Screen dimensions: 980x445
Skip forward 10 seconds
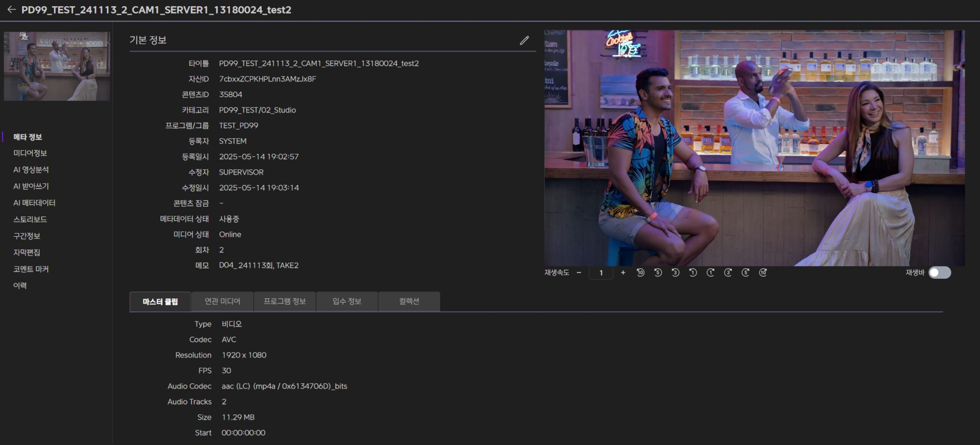763,272
